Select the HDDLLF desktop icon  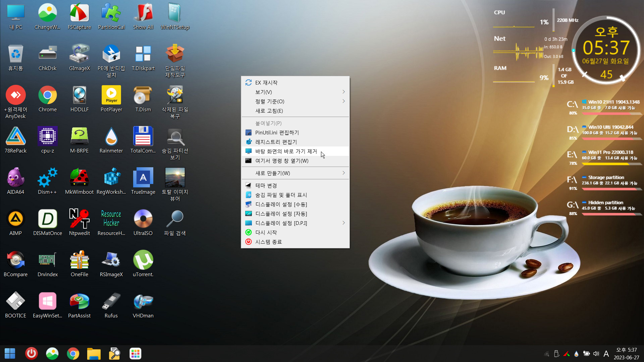[79, 99]
